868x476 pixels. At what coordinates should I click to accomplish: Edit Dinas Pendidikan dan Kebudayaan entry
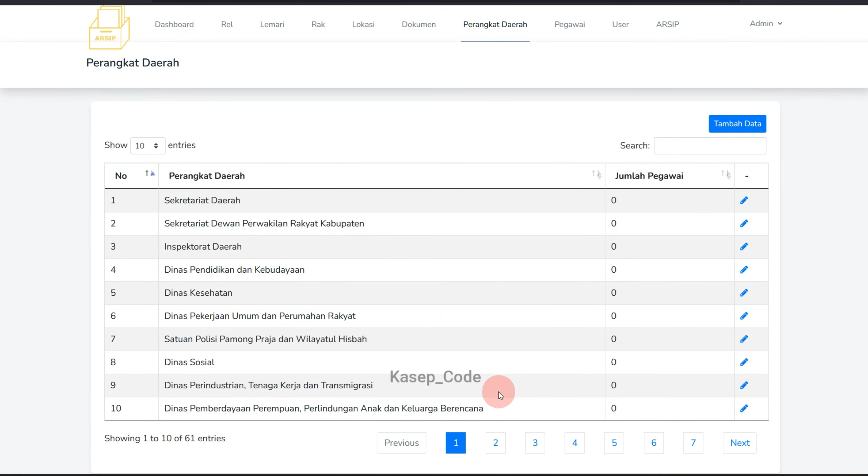pyautogui.click(x=744, y=270)
